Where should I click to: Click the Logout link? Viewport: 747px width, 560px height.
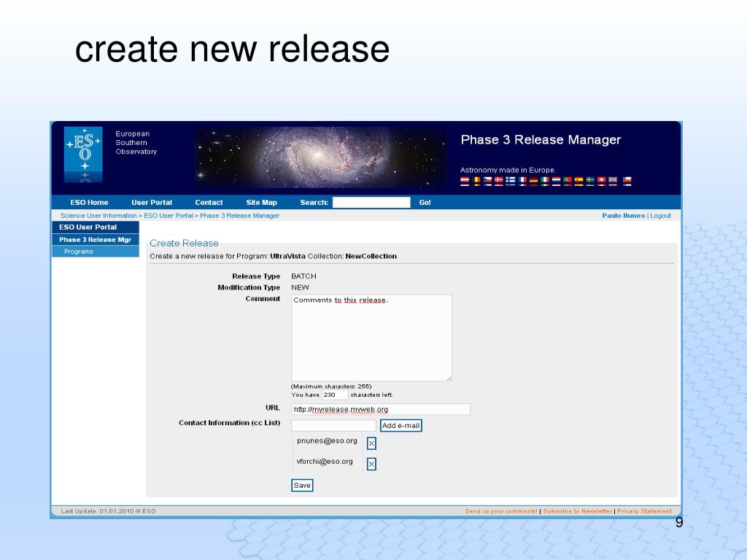pos(660,216)
